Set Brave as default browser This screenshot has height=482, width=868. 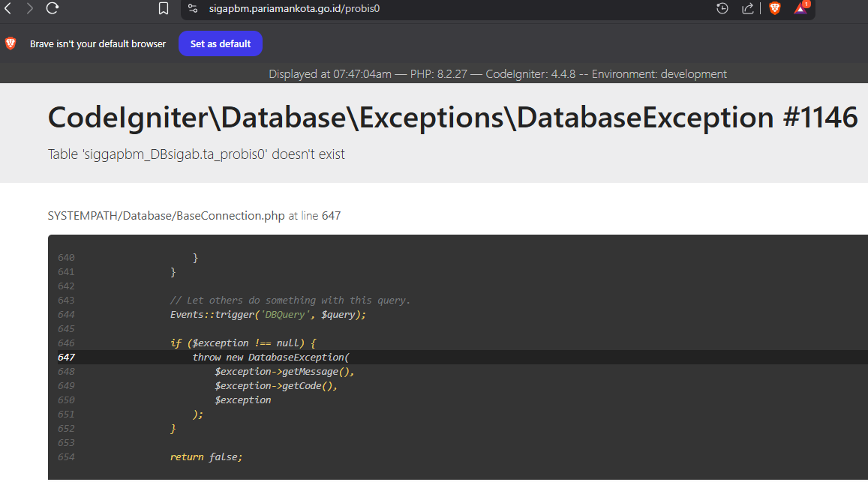(221, 43)
